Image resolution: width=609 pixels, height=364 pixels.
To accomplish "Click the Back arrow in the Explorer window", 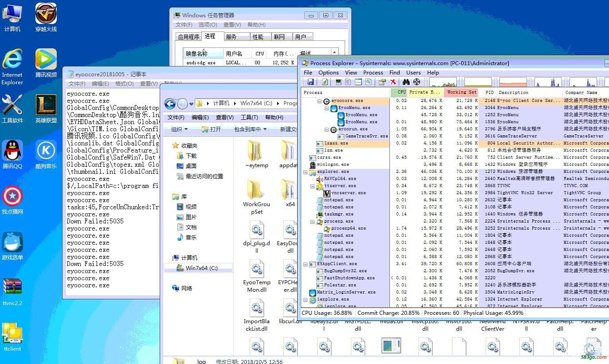I will pos(170,104).
